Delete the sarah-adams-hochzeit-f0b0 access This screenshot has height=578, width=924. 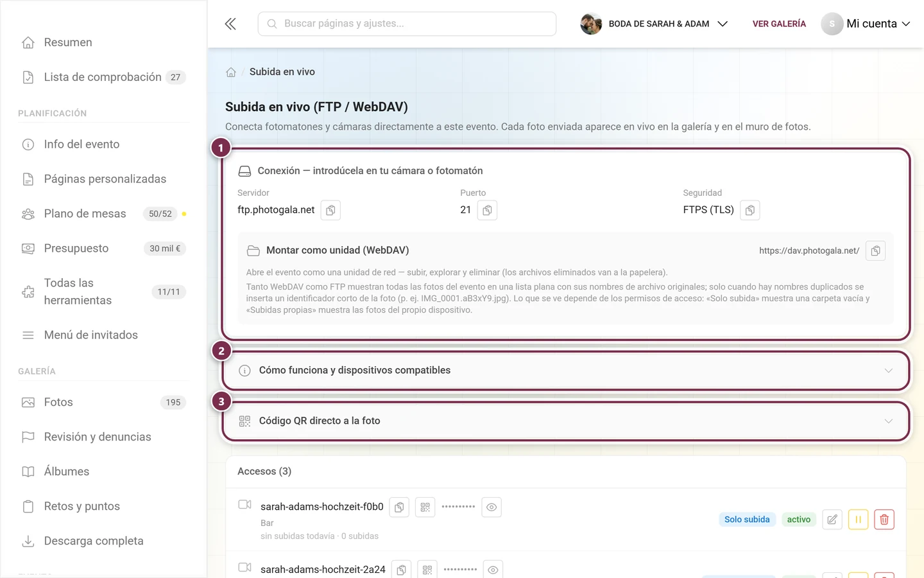[x=884, y=520]
